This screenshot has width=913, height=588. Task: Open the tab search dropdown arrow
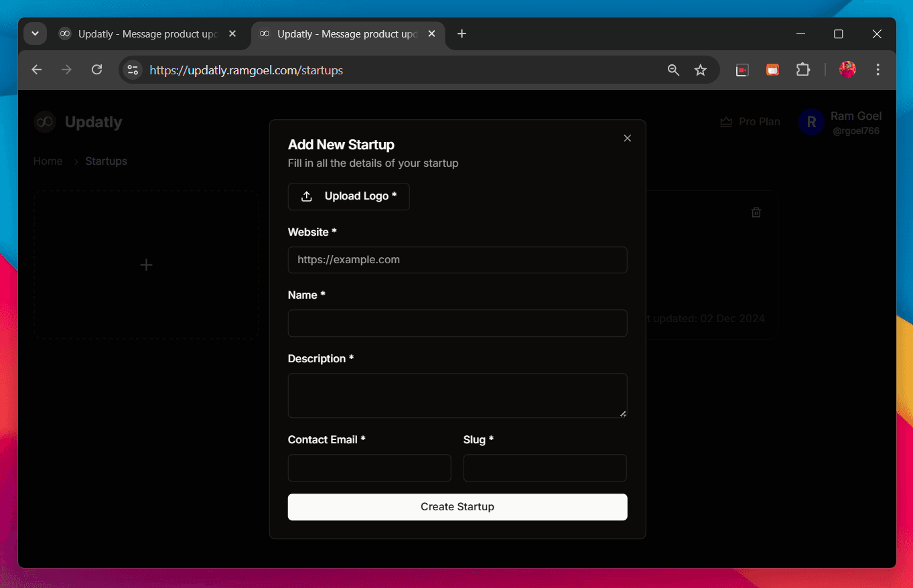pos(35,33)
